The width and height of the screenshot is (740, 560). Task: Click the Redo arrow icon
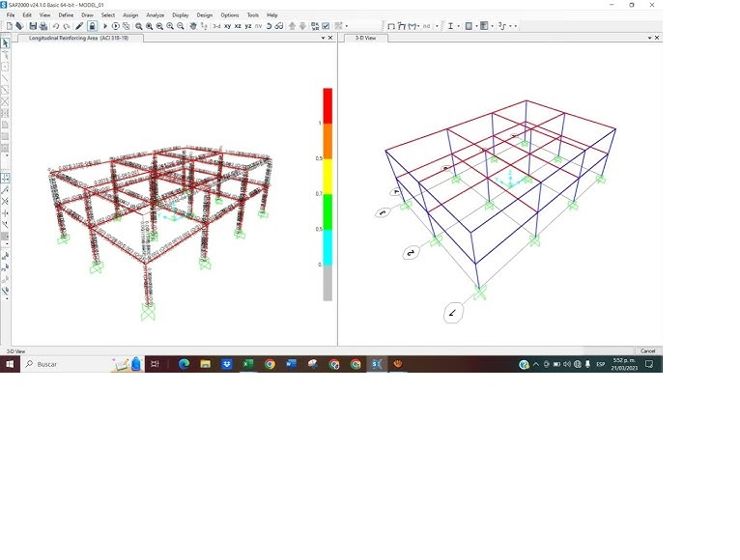(x=67, y=26)
